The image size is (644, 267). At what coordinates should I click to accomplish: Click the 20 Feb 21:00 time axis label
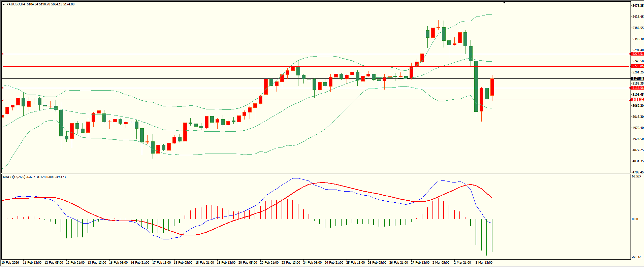pos(268,262)
